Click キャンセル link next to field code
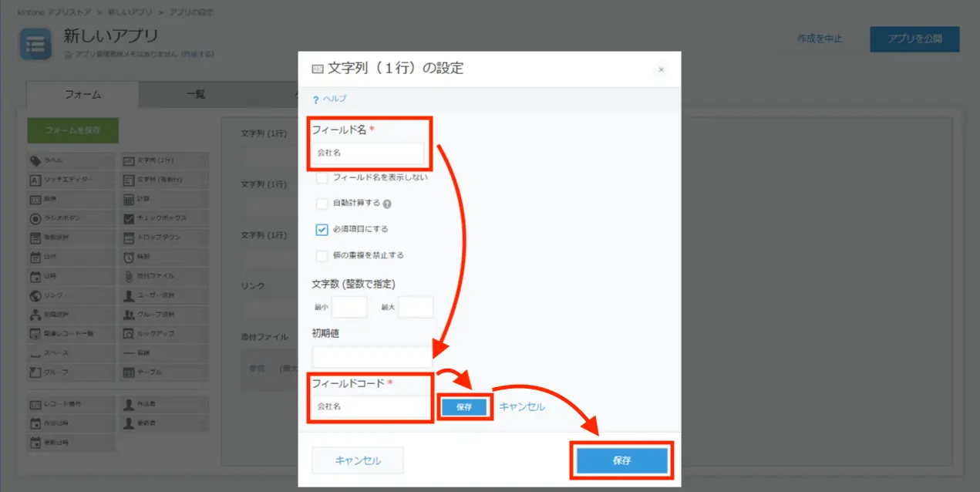This screenshot has width=980, height=492. click(522, 406)
